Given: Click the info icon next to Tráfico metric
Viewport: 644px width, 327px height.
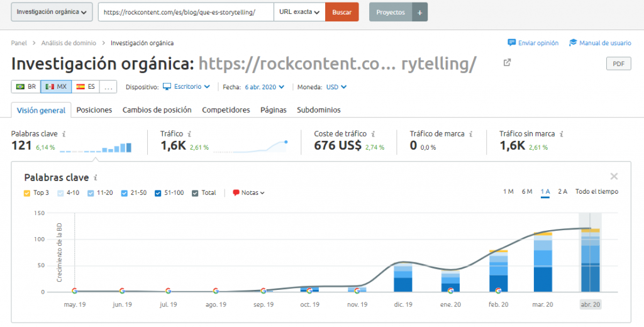Looking at the screenshot, I should click(189, 134).
